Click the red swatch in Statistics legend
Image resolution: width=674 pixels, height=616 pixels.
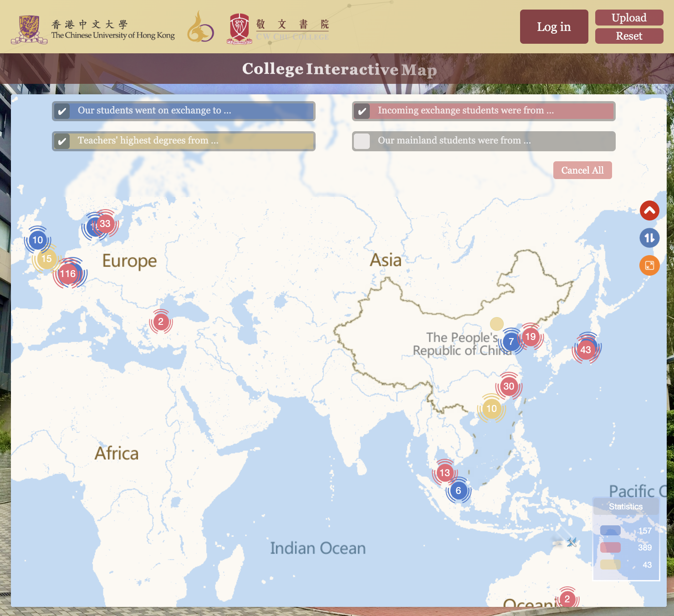coord(610,547)
